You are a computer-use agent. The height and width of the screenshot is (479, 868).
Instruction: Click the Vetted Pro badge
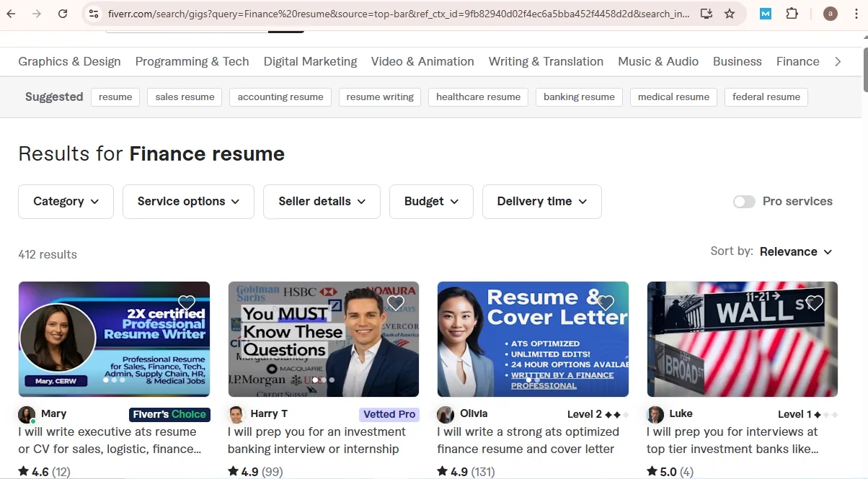coord(389,414)
